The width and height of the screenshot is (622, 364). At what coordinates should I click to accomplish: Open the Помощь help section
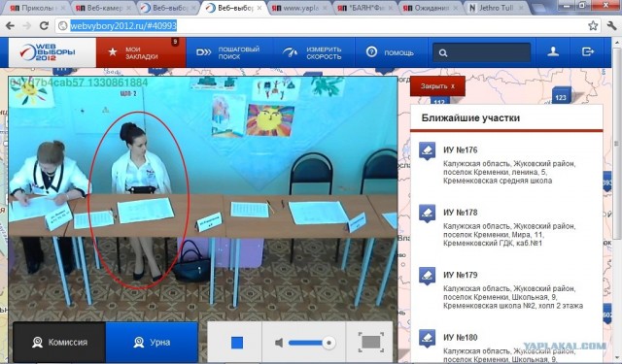point(390,52)
